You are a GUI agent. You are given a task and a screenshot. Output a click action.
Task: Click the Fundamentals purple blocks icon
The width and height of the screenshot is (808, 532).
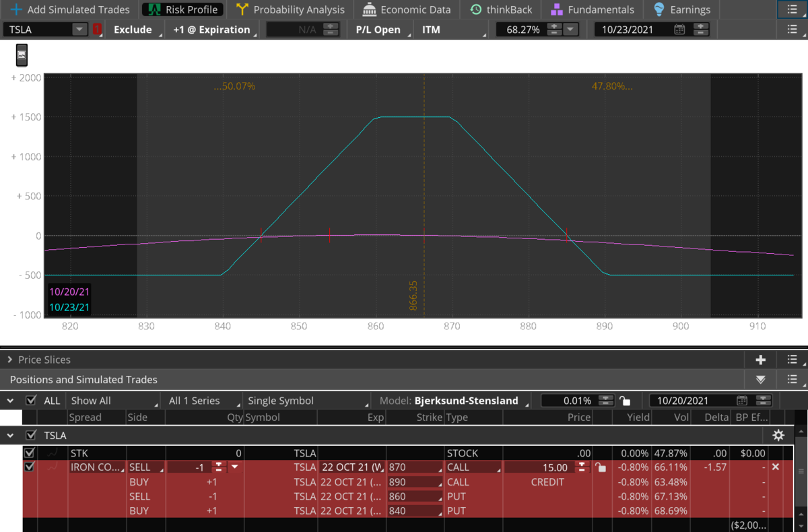pyautogui.click(x=556, y=10)
